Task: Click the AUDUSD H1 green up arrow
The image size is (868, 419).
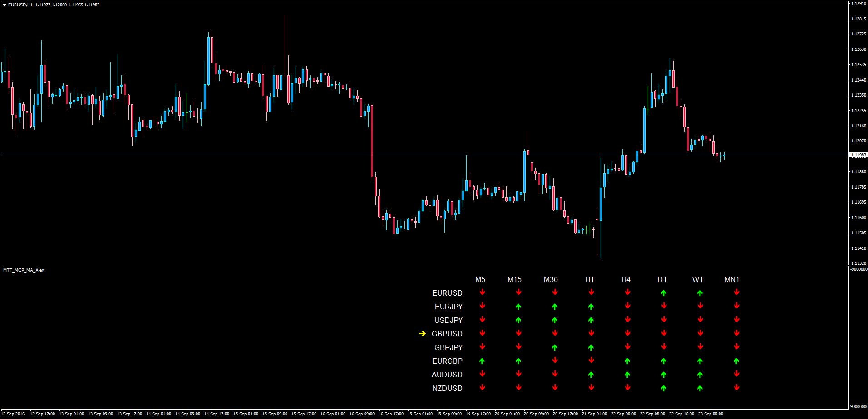Action: click(x=591, y=375)
